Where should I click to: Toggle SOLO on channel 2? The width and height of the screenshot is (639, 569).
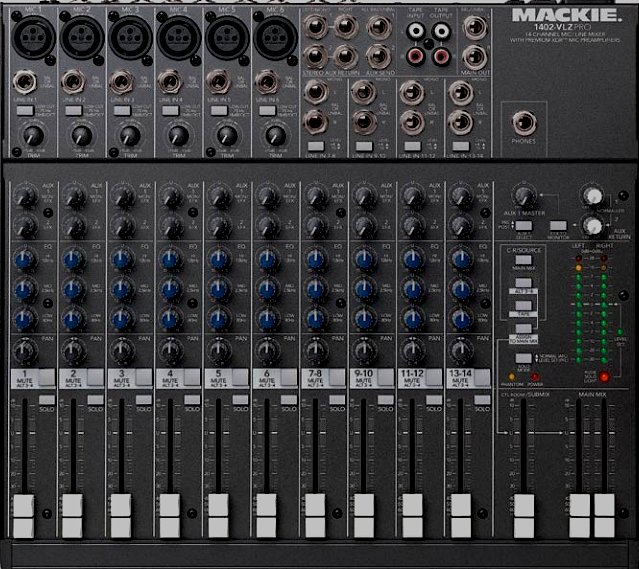95,399
